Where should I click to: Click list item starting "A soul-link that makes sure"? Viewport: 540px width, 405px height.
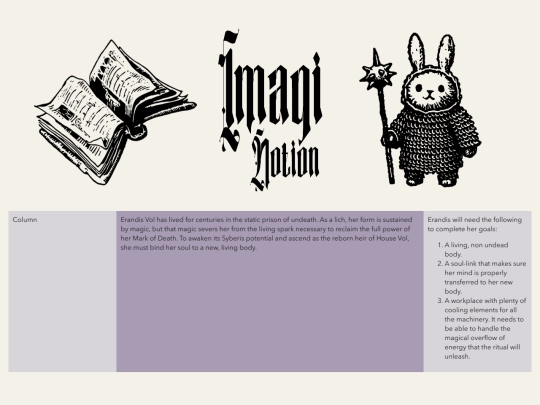point(485,277)
